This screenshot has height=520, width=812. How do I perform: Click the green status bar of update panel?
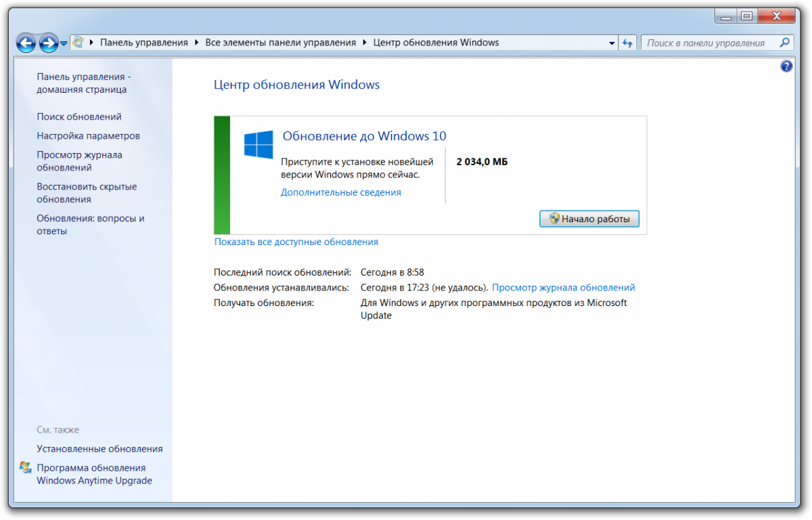pyautogui.click(x=222, y=175)
